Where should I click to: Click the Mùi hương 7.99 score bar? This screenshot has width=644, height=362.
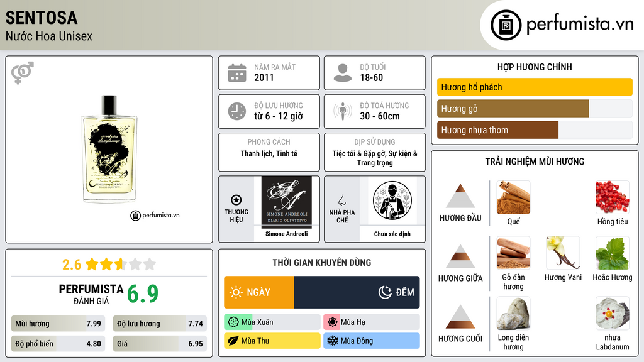58,324
